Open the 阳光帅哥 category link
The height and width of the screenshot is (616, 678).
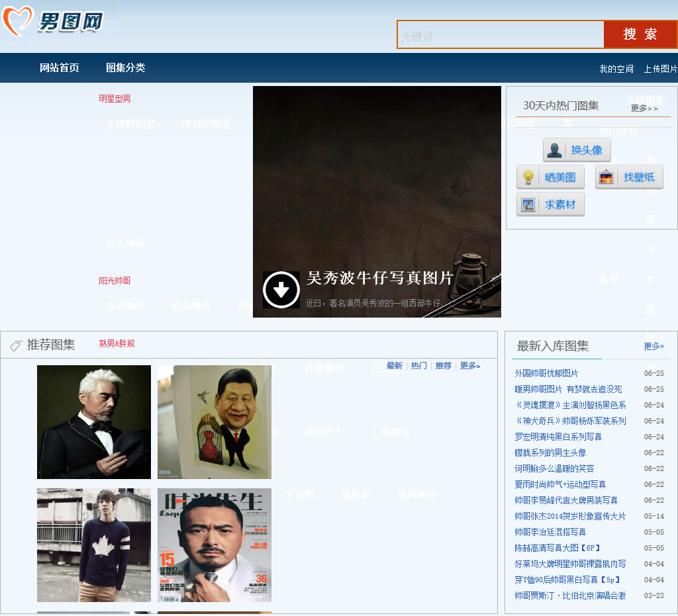115,281
